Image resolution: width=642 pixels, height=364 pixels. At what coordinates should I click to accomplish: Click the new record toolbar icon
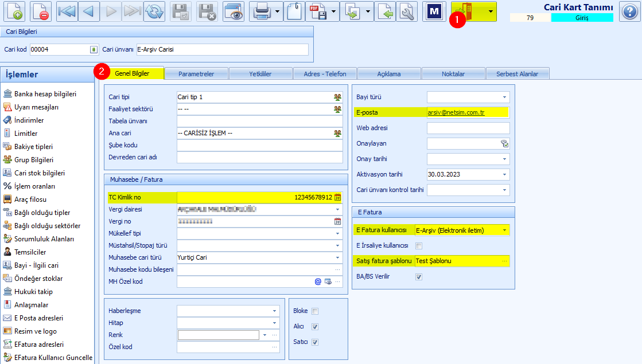[x=14, y=11]
